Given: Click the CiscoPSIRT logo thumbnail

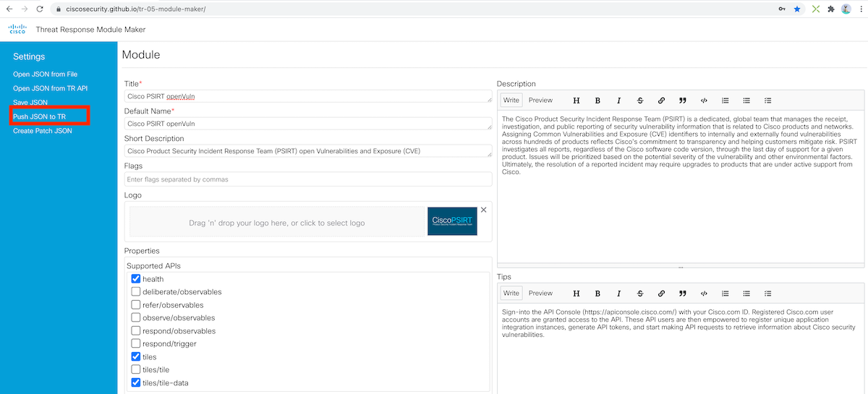Looking at the screenshot, I should (x=453, y=222).
